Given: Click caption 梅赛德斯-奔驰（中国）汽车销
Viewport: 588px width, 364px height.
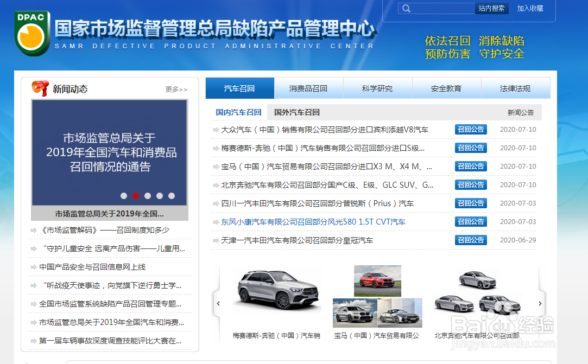Looking at the screenshot, I should pyautogui.click(x=276, y=335).
